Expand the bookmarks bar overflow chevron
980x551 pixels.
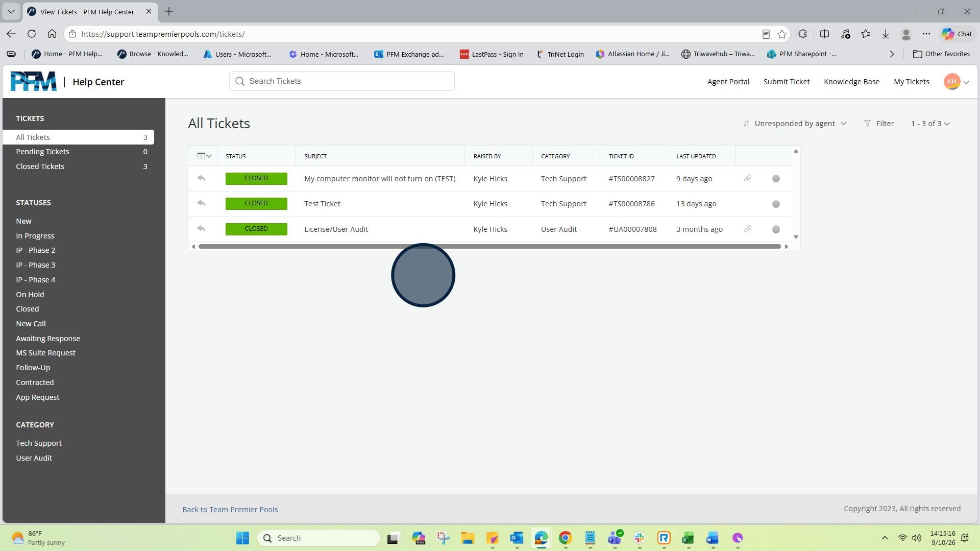(x=892, y=54)
